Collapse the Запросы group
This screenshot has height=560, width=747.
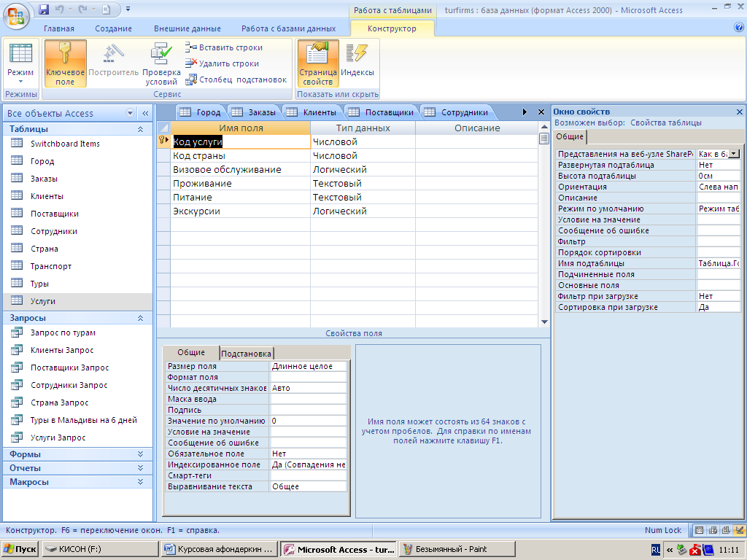[x=141, y=318]
